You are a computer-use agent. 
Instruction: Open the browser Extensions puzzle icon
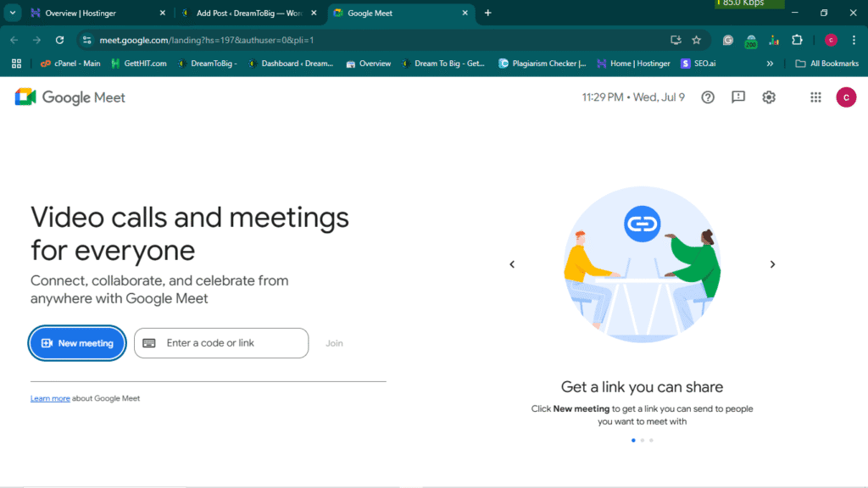(x=797, y=40)
